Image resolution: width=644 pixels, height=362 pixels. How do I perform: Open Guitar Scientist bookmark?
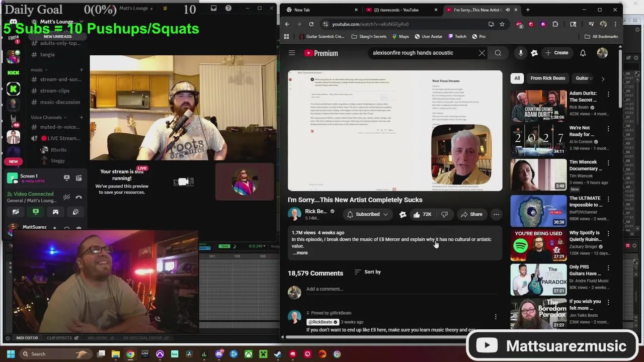tap(322, 36)
